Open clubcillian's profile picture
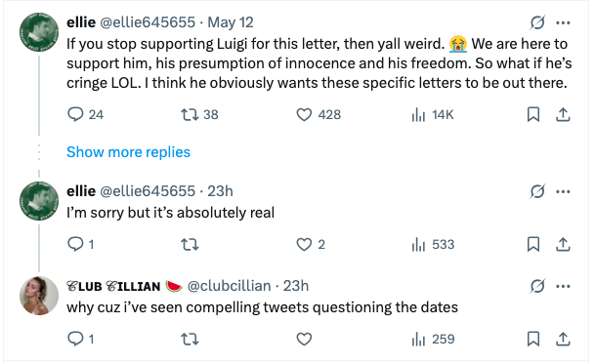 click(x=39, y=296)
